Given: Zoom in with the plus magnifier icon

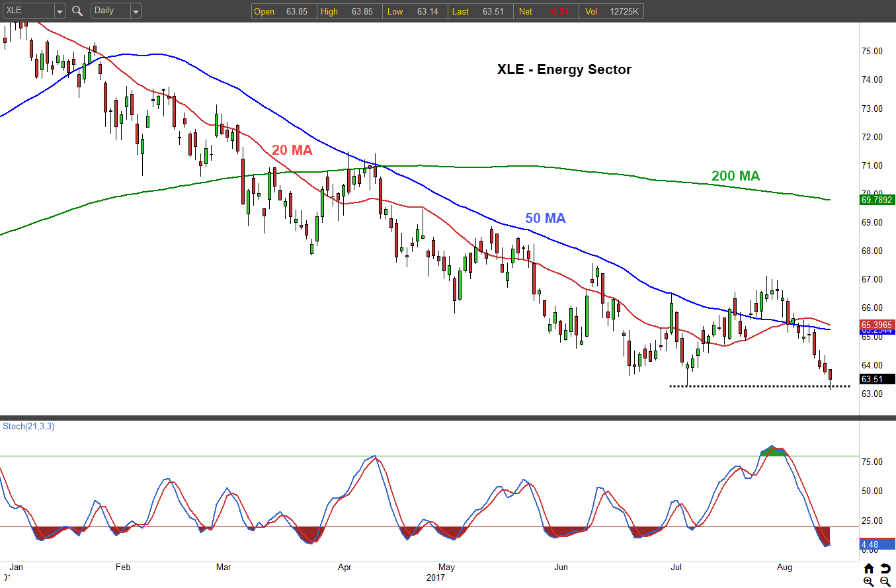Looking at the screenshot, I should [x=869, y=581].
